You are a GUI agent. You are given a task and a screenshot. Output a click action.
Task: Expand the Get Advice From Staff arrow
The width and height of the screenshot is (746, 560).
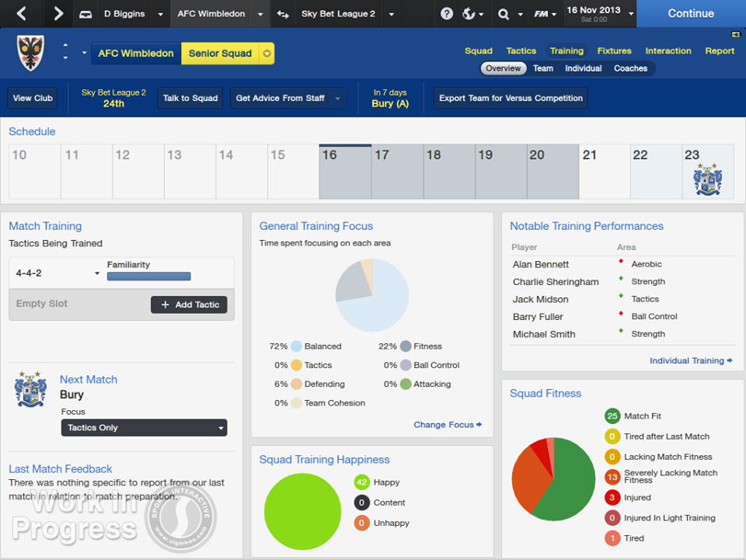[337, 99]
